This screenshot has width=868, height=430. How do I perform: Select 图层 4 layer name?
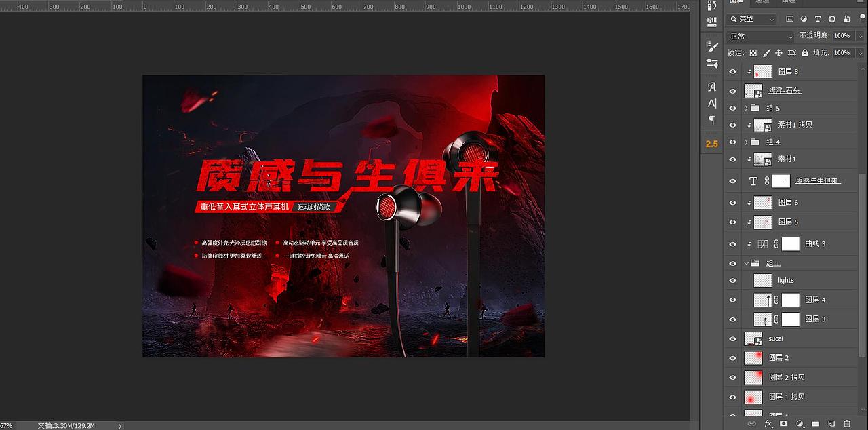pos(815,300)
